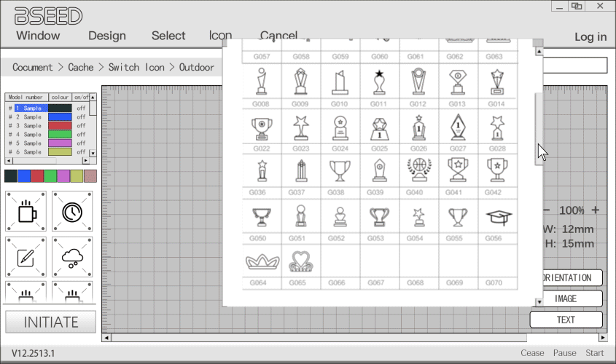This screenshot has width=616, height=364.
Task: Pick the green color swatch in palette
Action: [x=50, y=176]
